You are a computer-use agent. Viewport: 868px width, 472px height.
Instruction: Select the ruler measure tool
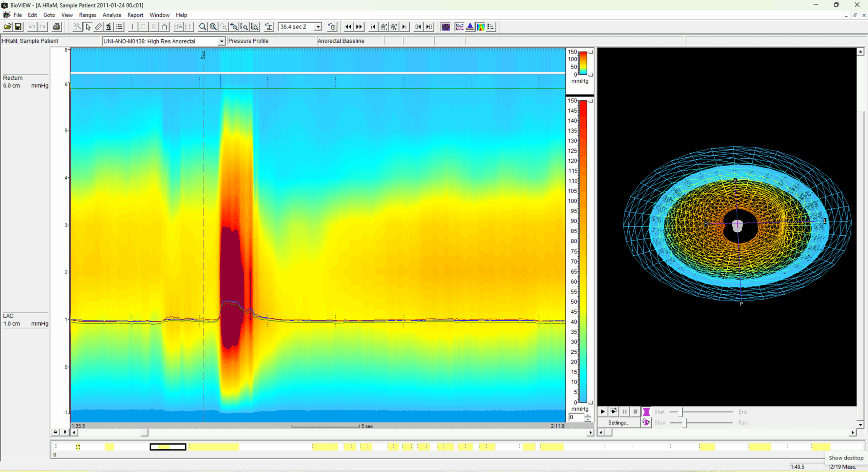click(98, 27)
